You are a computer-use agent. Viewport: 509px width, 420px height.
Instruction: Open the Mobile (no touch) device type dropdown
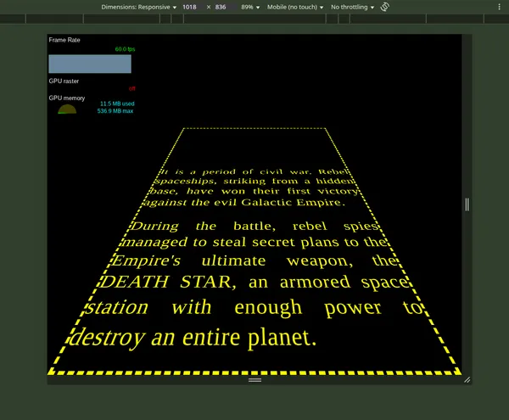[295, 7]
